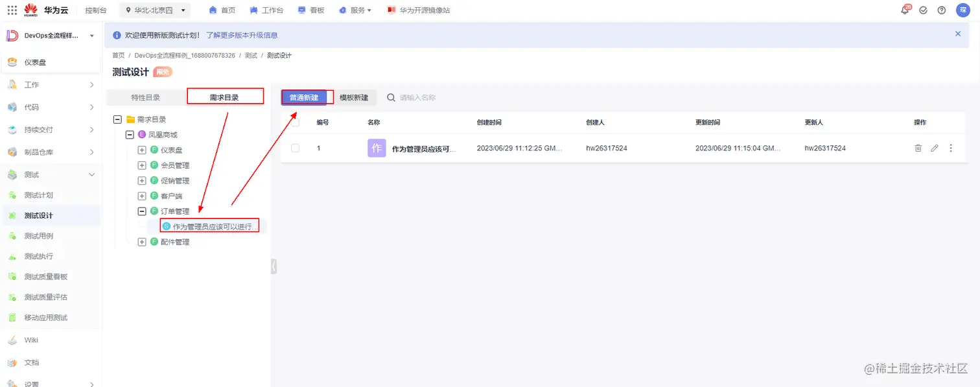Collapse the tree panel with splitter handle
The height and width of the screenshot is (387, 980).
coord(274,266)
